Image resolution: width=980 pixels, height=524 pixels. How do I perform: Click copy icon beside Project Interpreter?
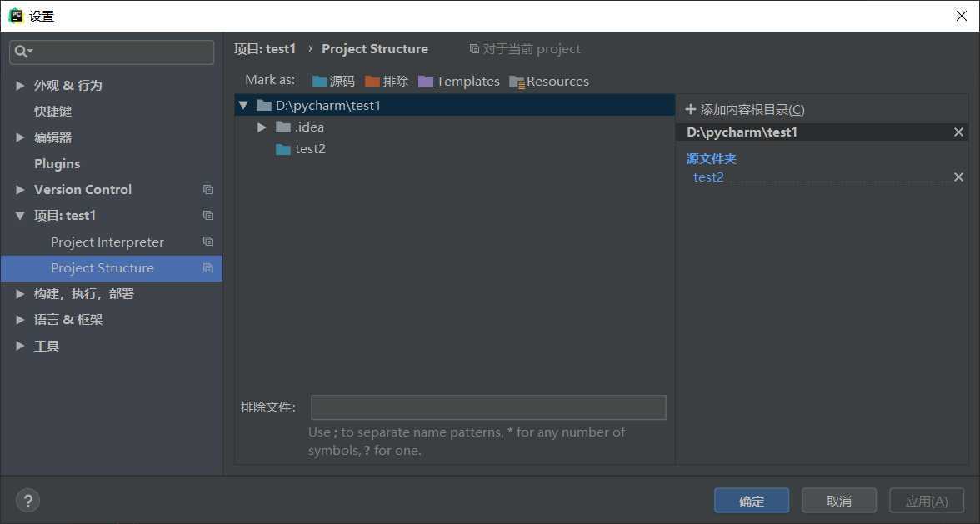click(x=208, y=242)
